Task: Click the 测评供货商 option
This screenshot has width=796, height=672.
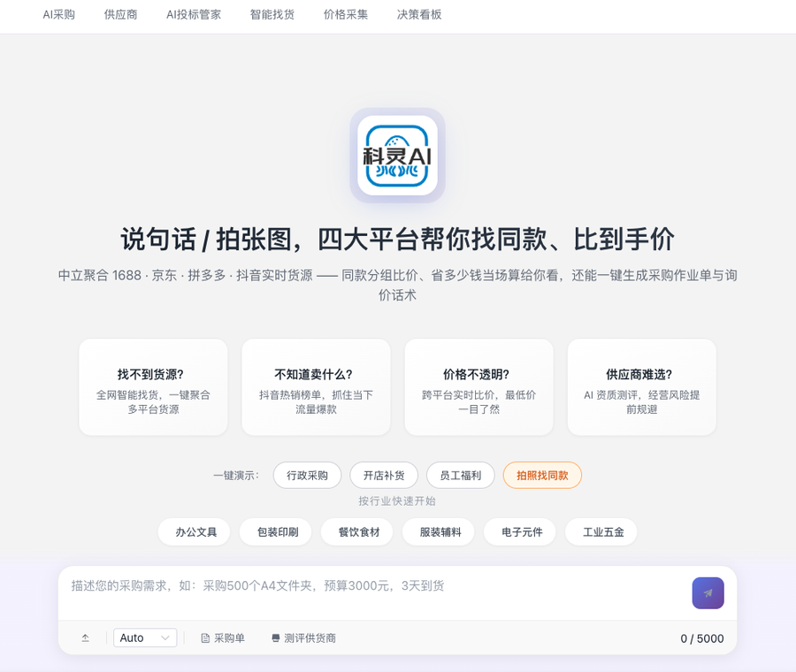Action: (x=303, y=638)
